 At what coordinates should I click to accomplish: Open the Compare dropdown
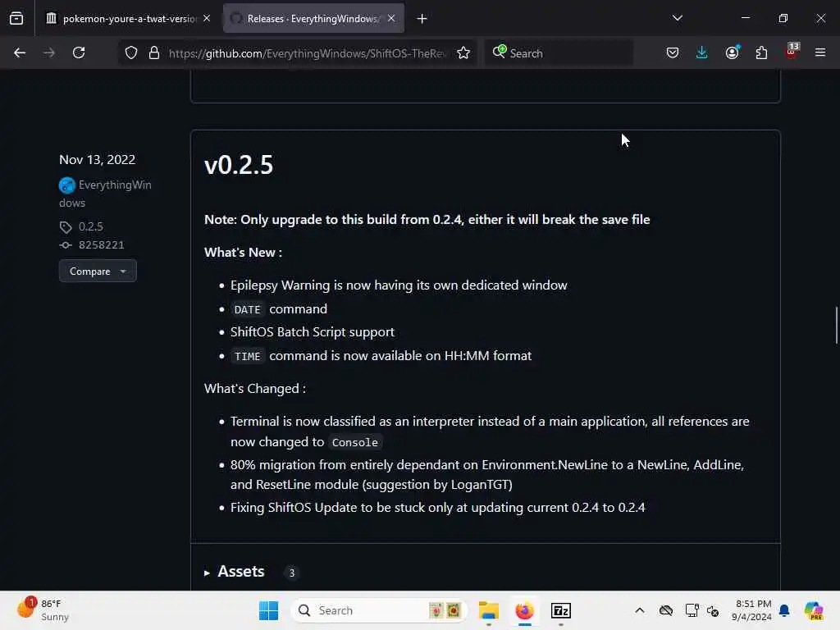point(98,271)
